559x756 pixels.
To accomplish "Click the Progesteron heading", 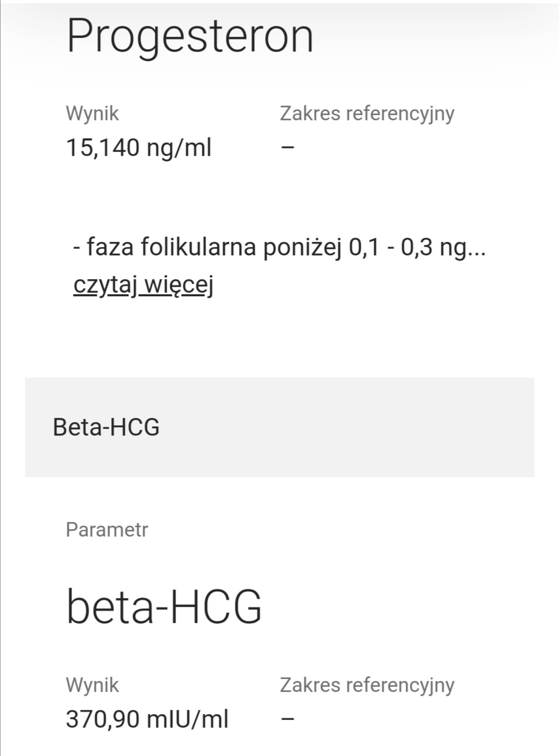I will click(x=190, y=36).
